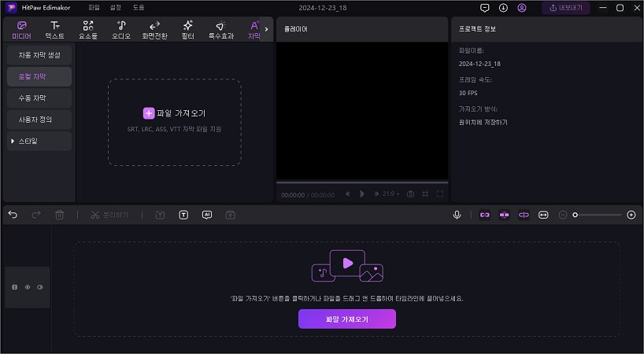644x354 pixels.
Task: Click the dimmed upload box toolbar icon
Action: coord(231,215)
